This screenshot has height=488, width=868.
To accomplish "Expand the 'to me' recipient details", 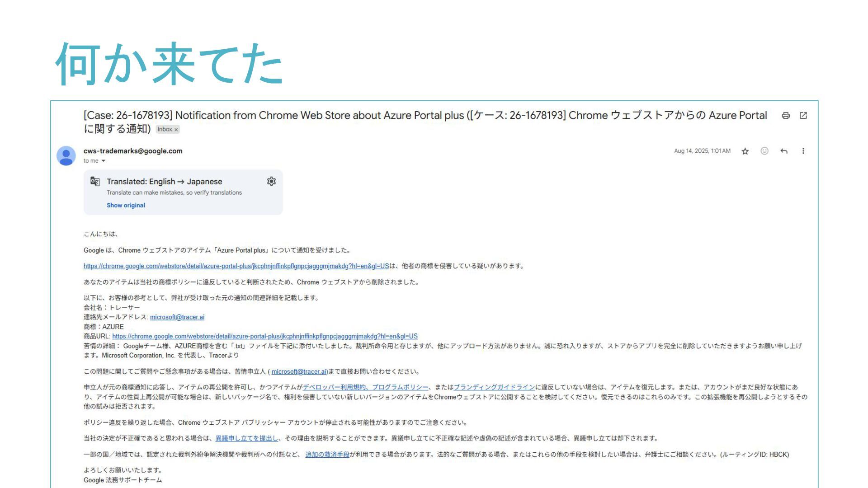I will tap(103, 161).
